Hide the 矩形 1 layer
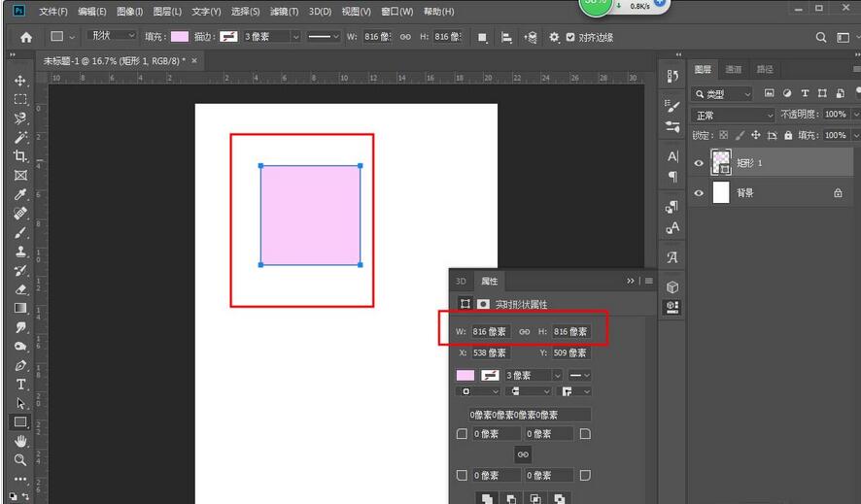The width and height of the screenshot is (861, 504). click(x=698, y=163)
